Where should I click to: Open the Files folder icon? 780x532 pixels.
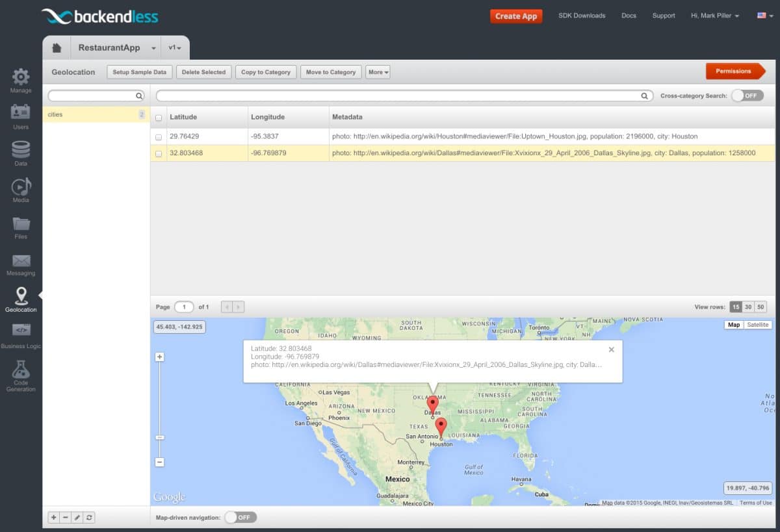click(x=21, y=223)
